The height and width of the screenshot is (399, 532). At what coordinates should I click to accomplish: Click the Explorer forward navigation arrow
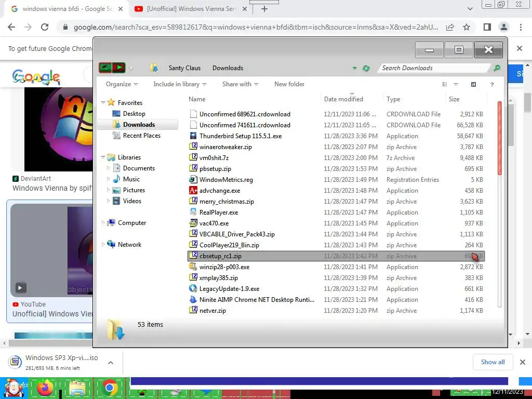pos(119,68)
